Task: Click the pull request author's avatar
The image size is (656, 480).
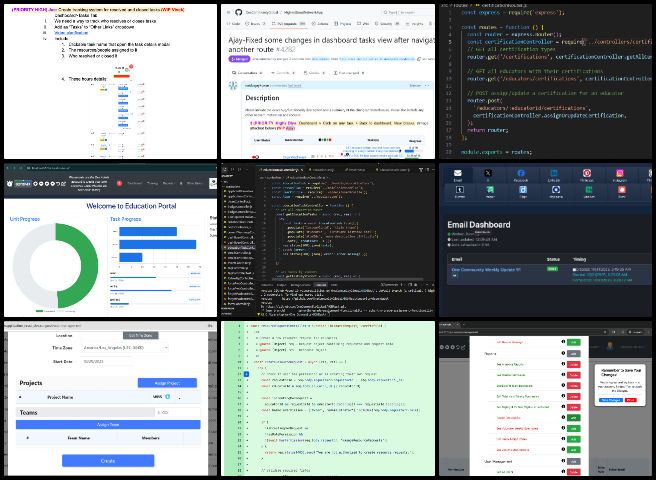Action: point(233,85)
